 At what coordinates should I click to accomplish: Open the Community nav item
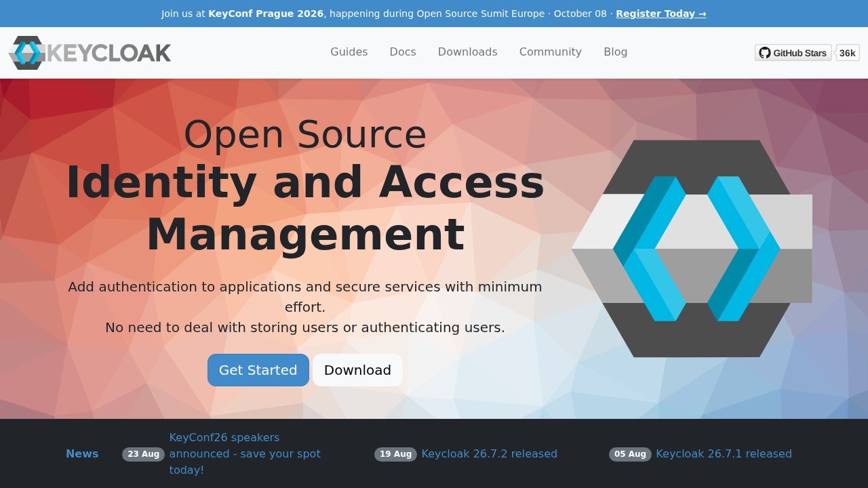click(551, 52)
